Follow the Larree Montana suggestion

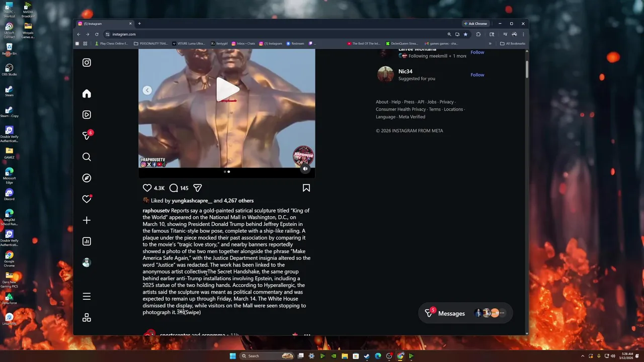[x=477, y=52]
